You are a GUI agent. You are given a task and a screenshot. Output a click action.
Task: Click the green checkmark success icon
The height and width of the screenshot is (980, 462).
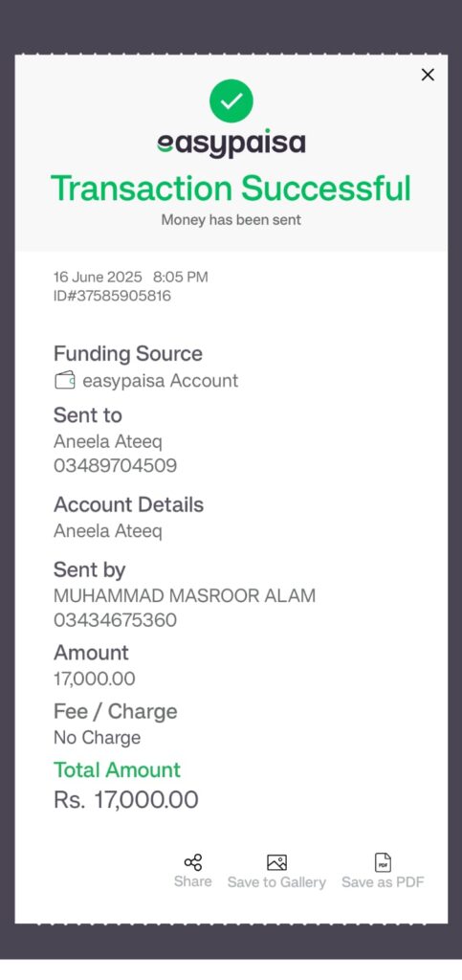click(x=231, y=100)
